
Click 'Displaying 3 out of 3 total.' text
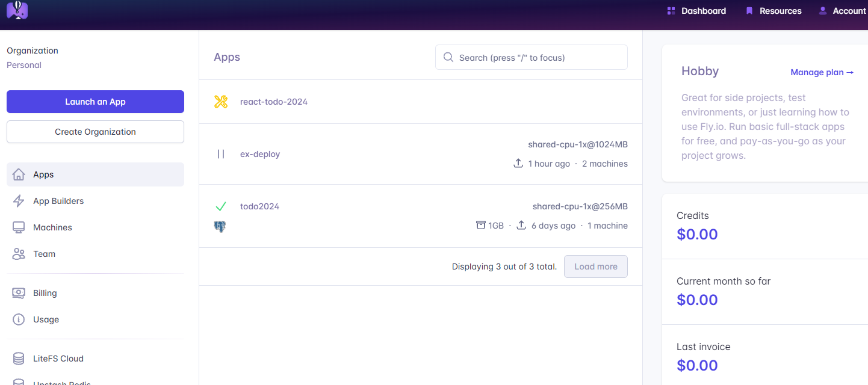504,266
